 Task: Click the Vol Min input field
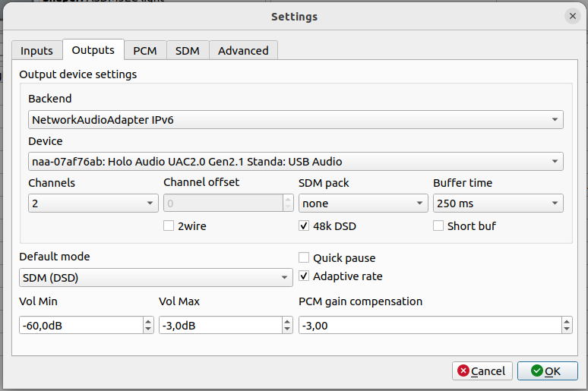coord(80,326)
